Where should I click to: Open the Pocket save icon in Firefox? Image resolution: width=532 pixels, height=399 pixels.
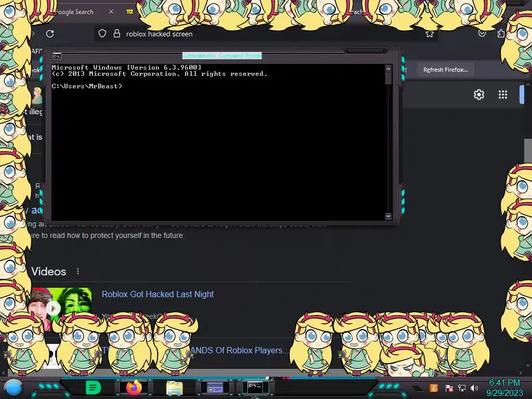482,33
